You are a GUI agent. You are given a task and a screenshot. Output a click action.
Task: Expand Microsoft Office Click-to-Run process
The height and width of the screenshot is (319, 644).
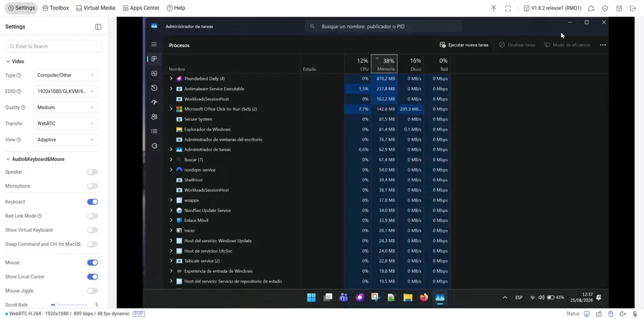tap(171, 109)
